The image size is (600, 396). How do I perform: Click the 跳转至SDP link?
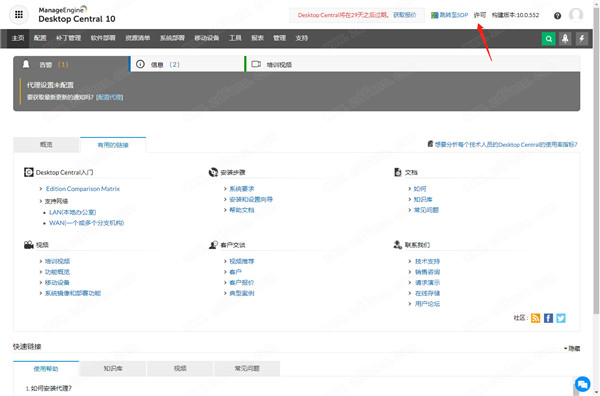tap(450, 15)
